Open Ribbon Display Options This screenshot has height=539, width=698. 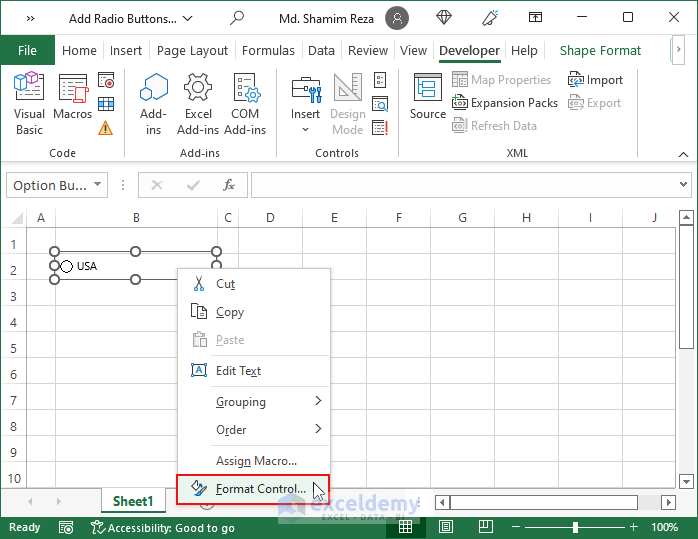(535, 17)
